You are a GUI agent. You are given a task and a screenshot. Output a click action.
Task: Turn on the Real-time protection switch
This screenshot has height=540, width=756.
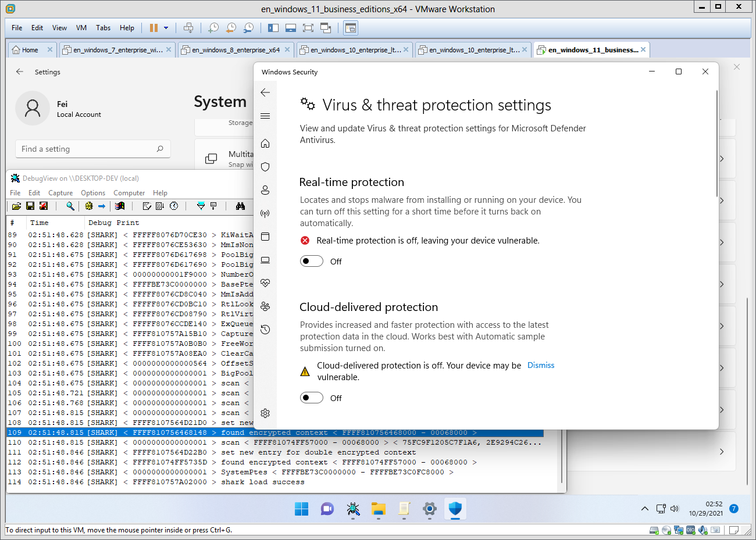point(311,261)
